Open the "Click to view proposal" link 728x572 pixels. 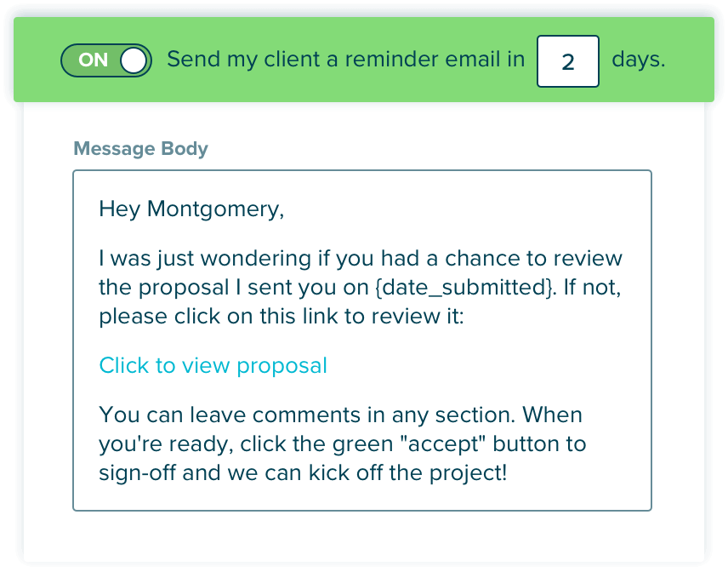213,365
